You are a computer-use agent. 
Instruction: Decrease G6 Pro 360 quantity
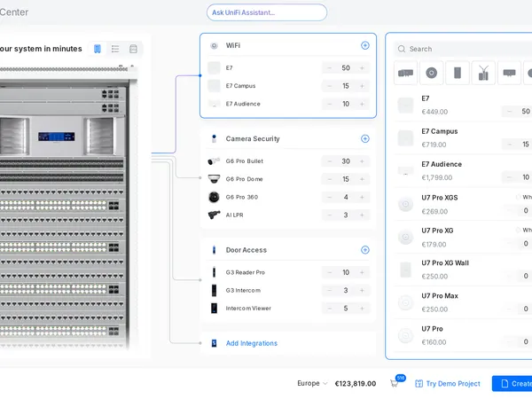click(330, 197)
